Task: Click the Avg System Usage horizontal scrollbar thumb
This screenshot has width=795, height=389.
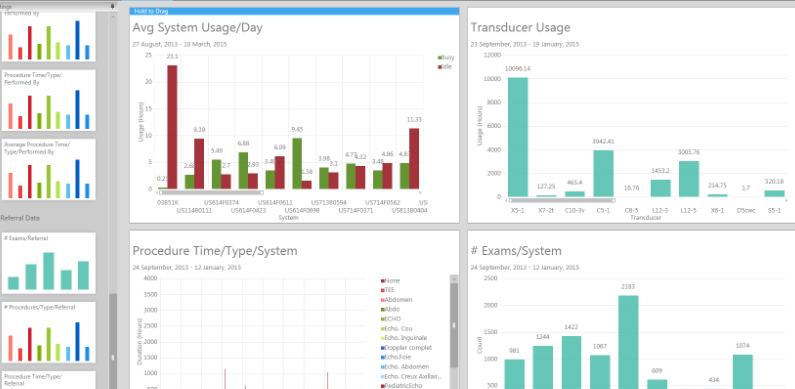Action: coord(211,193)
